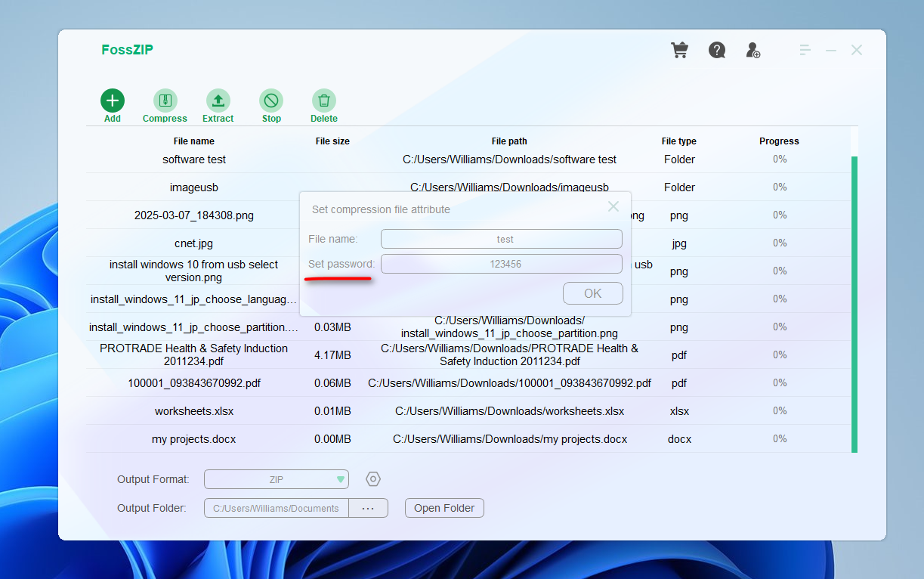Click the 4.17MB file size cell
The width and height of the screenshot is (924, 579).
332,355
